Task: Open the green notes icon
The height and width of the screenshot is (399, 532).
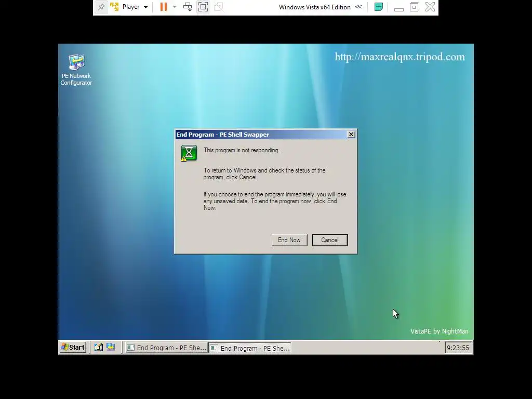Action: [379, 7]
